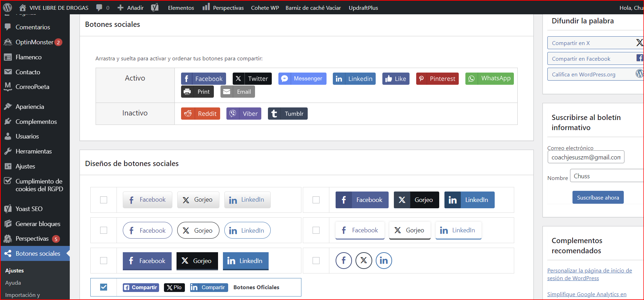Click the inactive Viber button
The width and height of the screenshot is (644, 300).
tap(244, 113)
